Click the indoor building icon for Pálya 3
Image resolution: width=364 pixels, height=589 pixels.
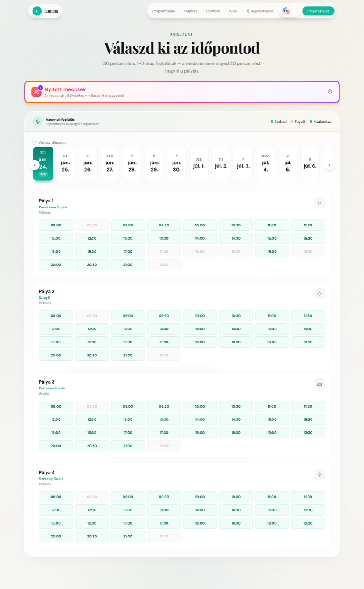(319, 384)
